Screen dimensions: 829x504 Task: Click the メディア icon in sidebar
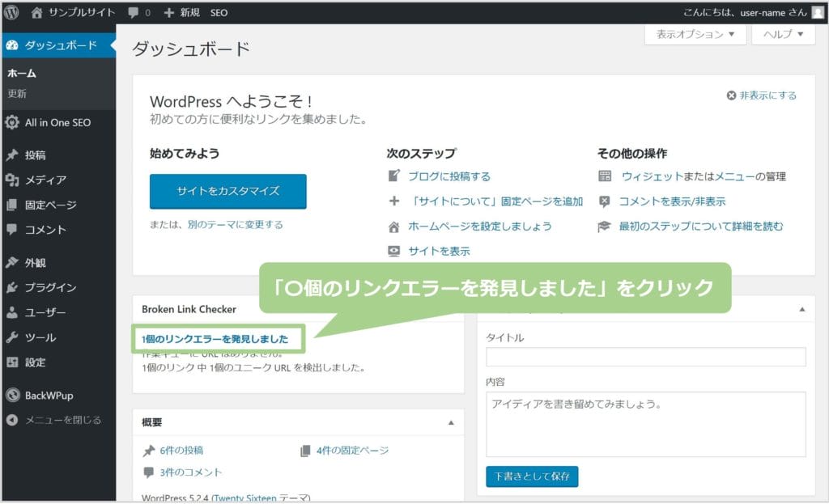coord(12,180)
